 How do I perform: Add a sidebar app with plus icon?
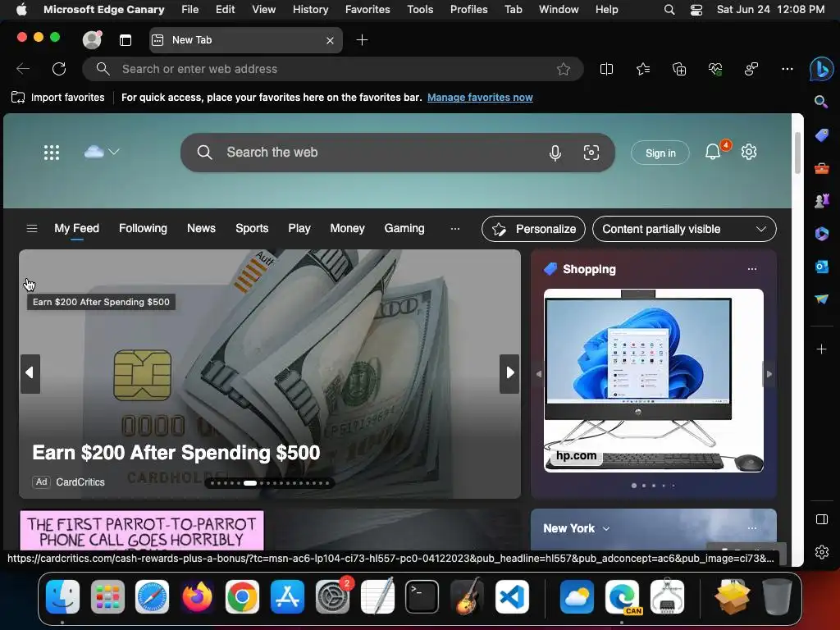click(x=821, y=349)
